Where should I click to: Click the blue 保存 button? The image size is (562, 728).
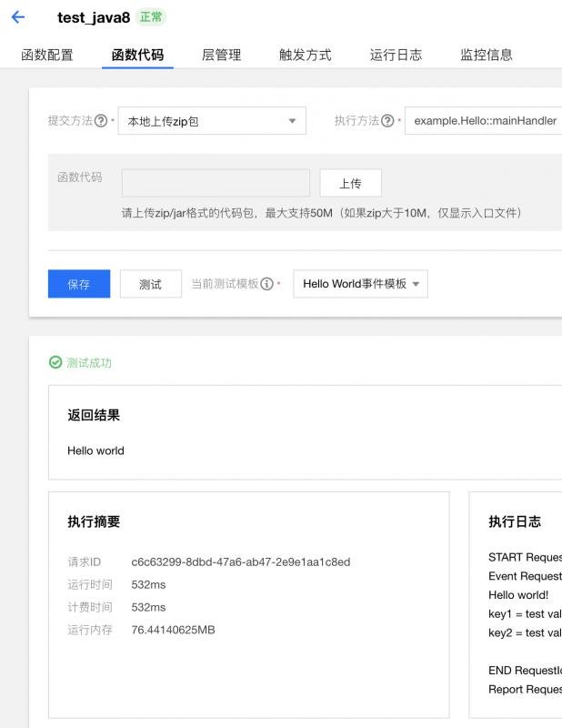pos(79,284)
